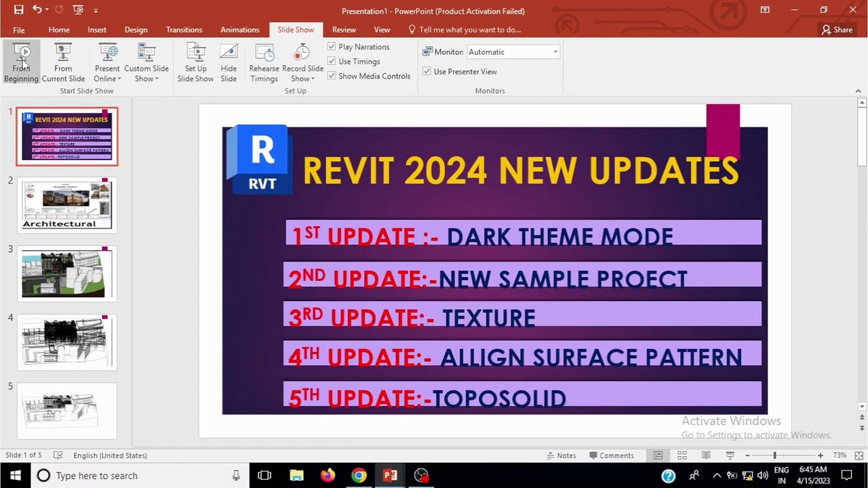Viewport: 868px width, 488px height.
Task: Start the show From Current Slide
Action: 63,63
